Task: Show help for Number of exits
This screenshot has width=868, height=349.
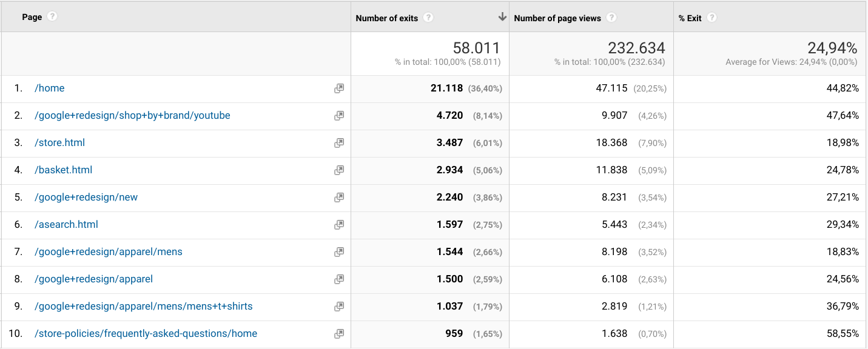Action: pos(429,18)
